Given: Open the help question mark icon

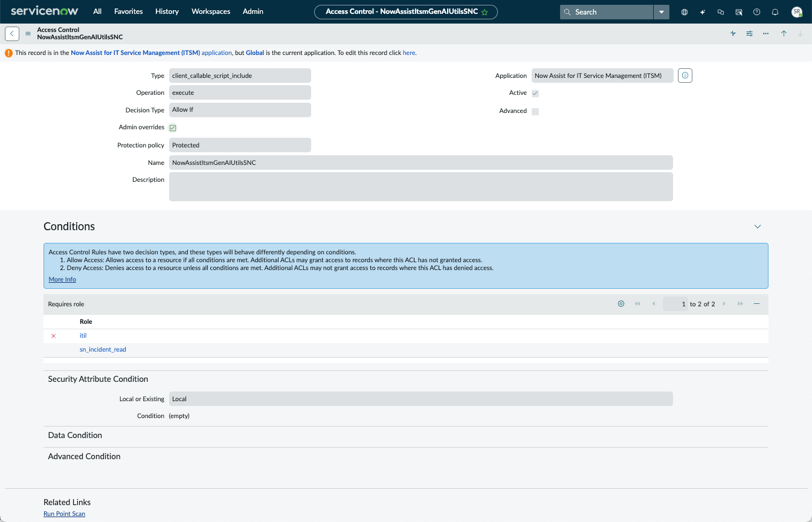Looking at the screenshot, I should coord(757,12).
